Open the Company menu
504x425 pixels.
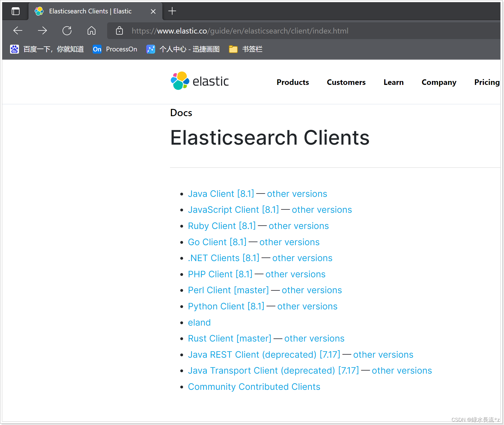[x=439, y=82]
